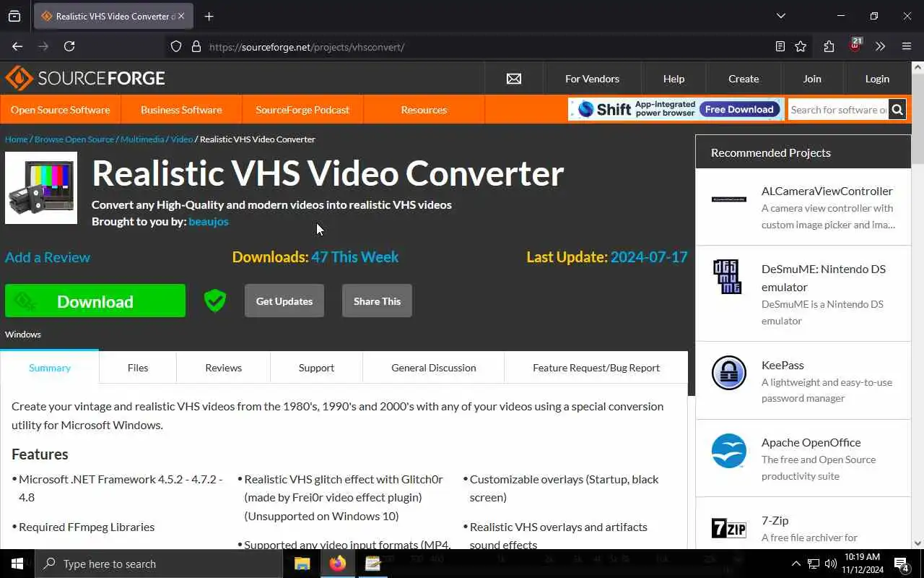Click the Browse Open Source breadcrumb
The image size is (924, 578).
click(x=74, y=139)
